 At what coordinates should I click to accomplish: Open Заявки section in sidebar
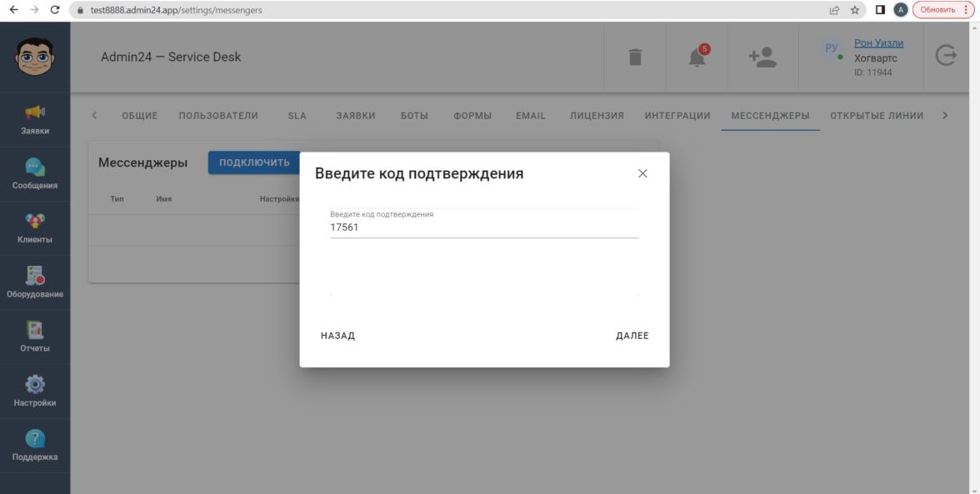click(x=35, y=119)
